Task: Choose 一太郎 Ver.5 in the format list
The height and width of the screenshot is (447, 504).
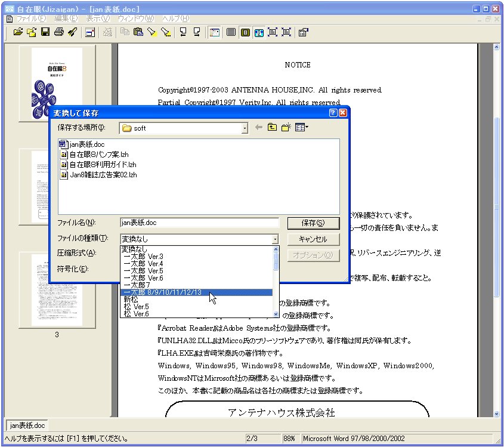Action: (196, 271)
